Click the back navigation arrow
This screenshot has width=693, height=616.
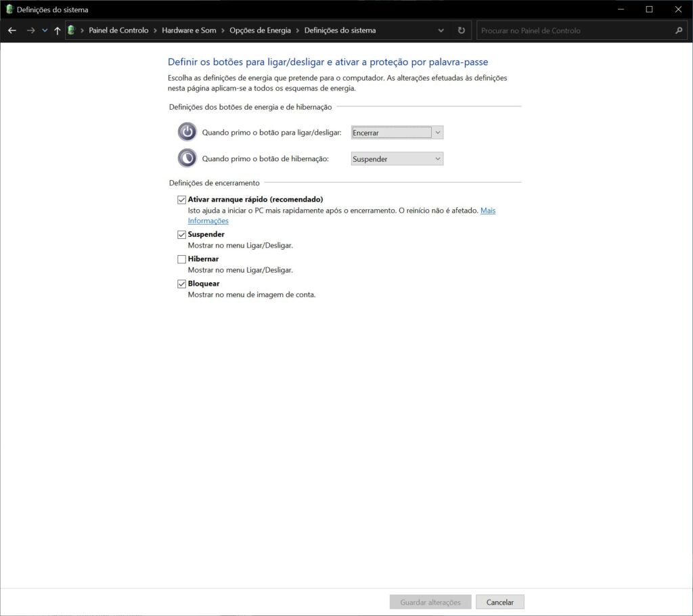[x=12, y=30]
